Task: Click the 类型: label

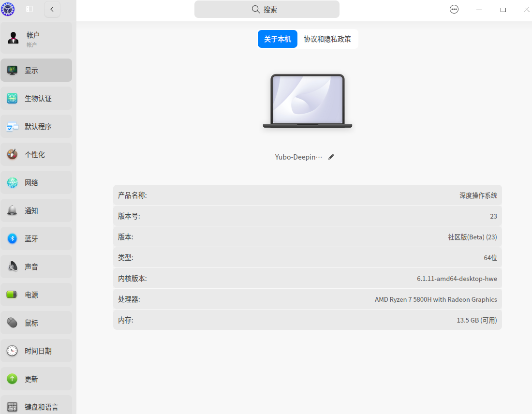Action: coord(126,258)
